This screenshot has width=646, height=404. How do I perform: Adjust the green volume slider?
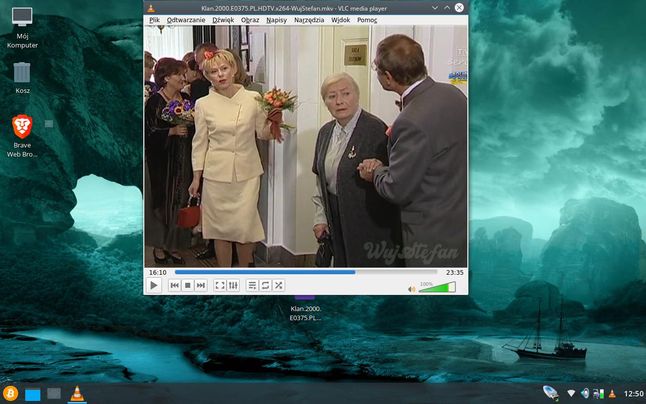pos(437,287)
